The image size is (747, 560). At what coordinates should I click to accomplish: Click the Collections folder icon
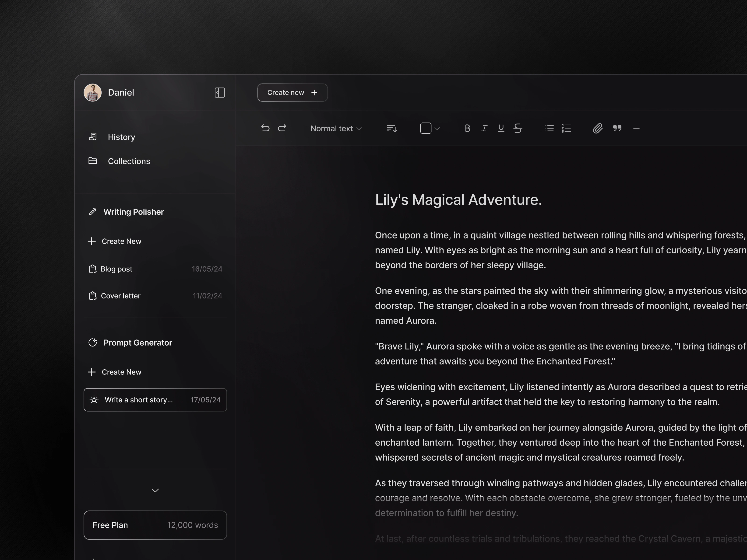tap(92, 161)
